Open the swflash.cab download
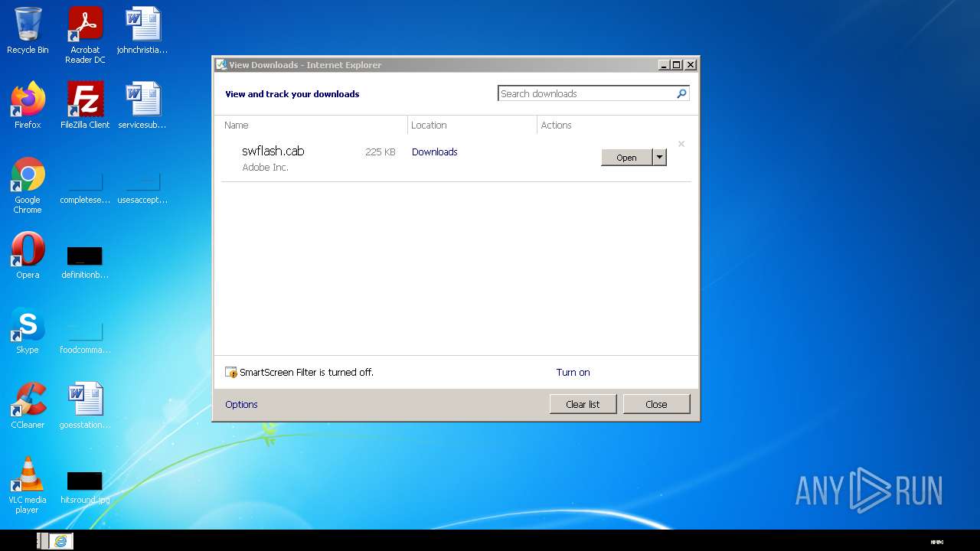980x551 pixels. 626,157
